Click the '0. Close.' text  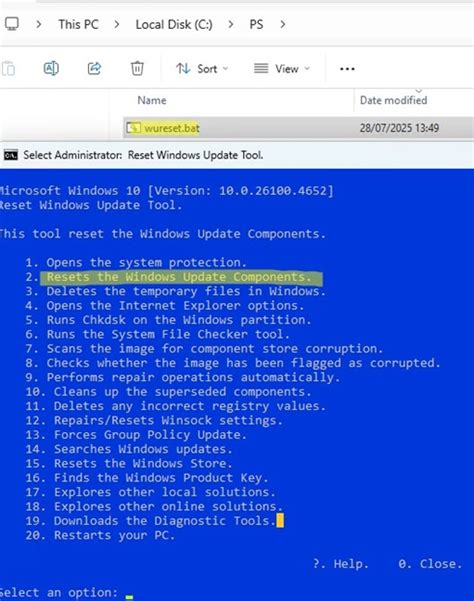(x=430, y=564)
